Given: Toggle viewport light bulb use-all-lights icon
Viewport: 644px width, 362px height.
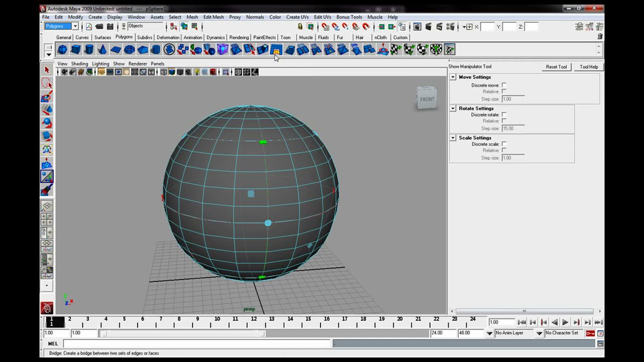Looking at the screenshot, I should (197, 72).
